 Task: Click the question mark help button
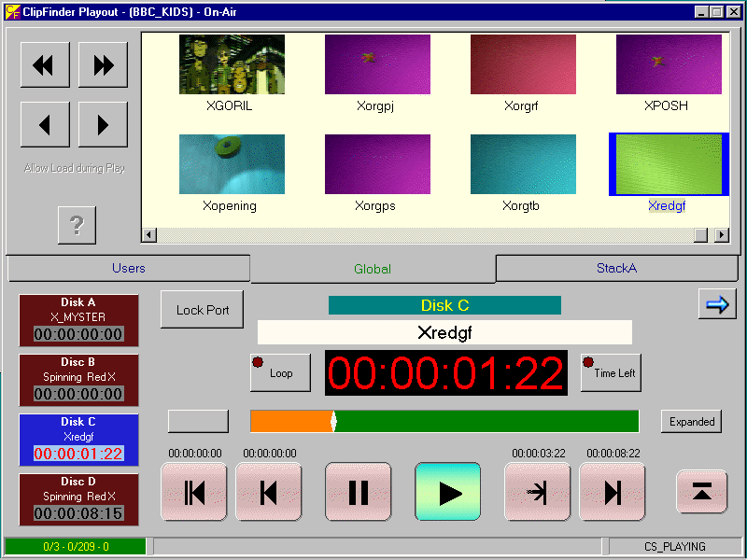pos(77,225)
